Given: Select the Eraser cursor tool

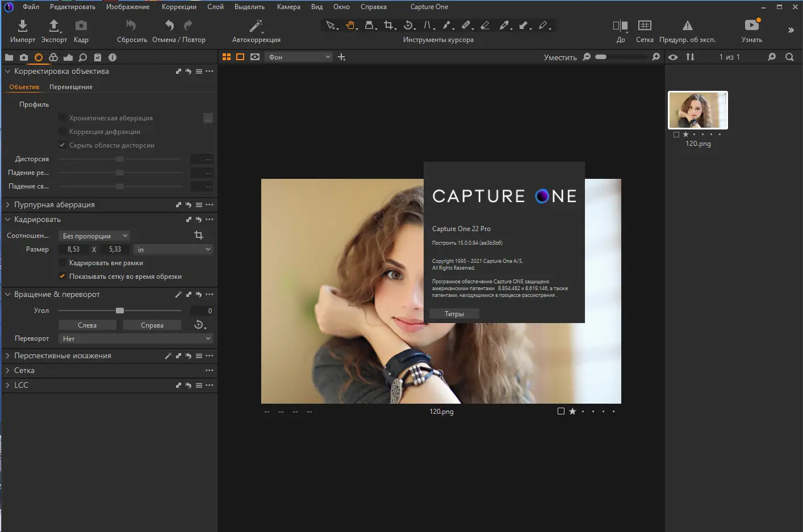Looking at the screenshot, I should click(x=485, y=25).
